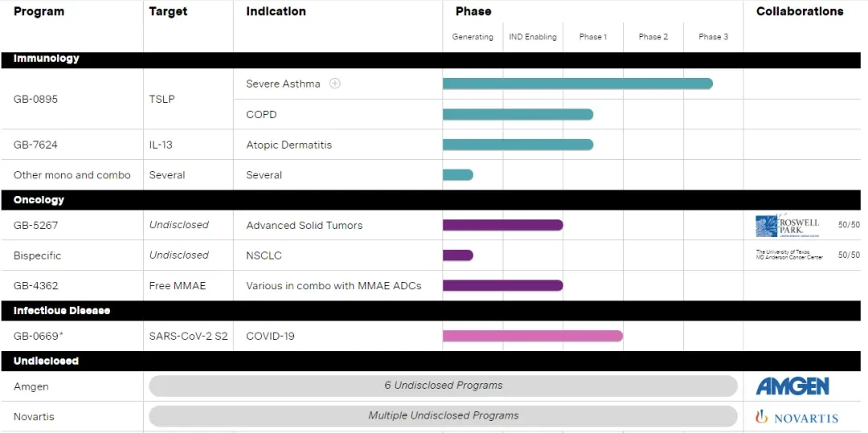Open the GB-5267 program entry
The height and width of the screenshot is (433, 868).
(x=35, y=225)
